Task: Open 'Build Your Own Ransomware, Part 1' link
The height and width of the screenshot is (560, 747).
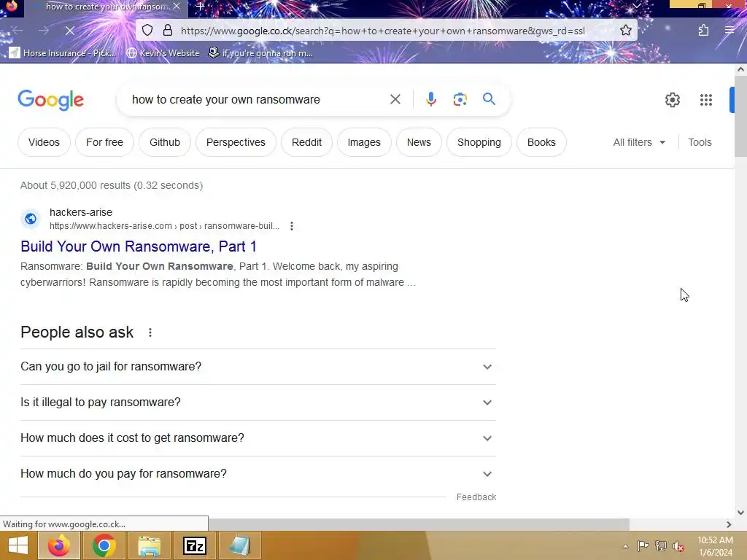Action: click(x=139, y=246)
